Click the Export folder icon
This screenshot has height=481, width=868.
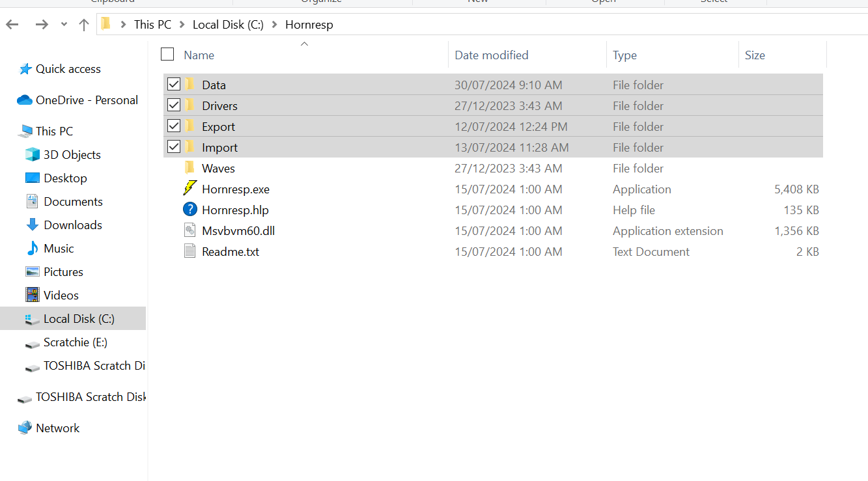click(190, 126)
